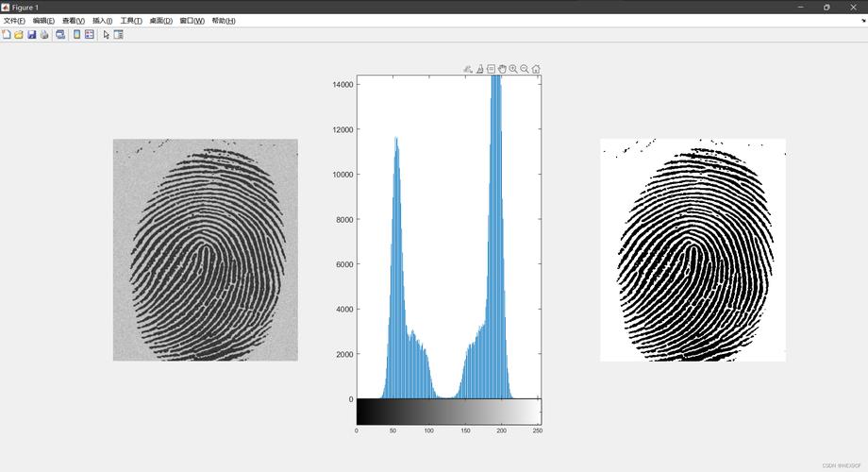Click the grayscale gradient bar below the histogram
This screenshot has height=472, width=868.
[448, 412]
